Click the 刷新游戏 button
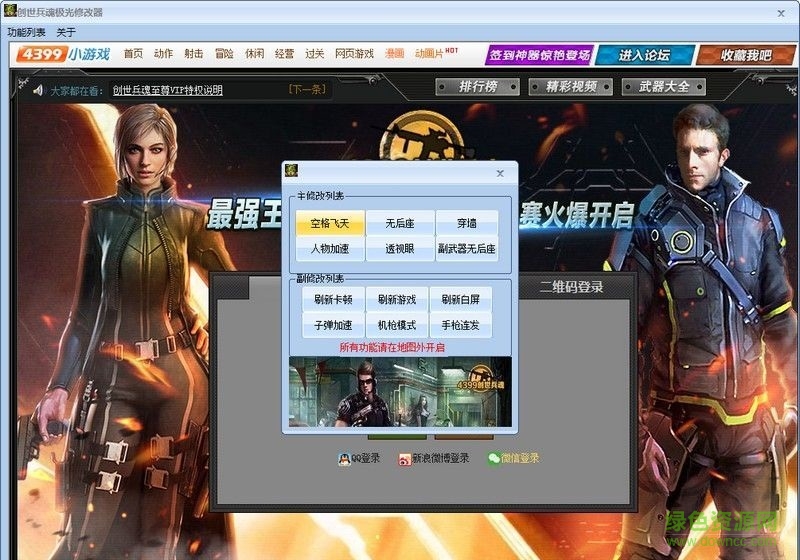The width and height of the screenshot is (800, 560). tap(397, 299)
